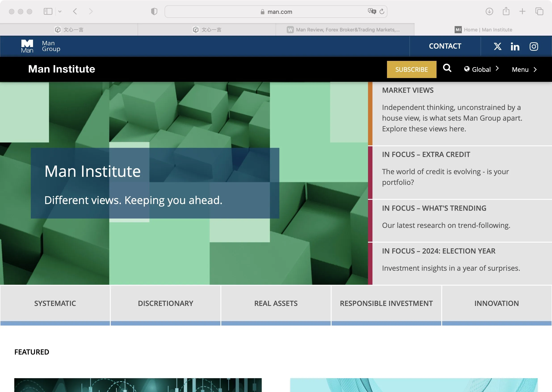Click the translate icon in the address bar
This screenshot has width=552, height=392.
(x=372, y=11)
